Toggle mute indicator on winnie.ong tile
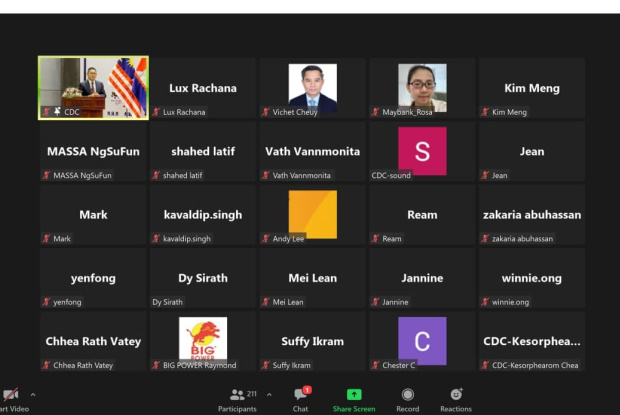 coord(485,302)
